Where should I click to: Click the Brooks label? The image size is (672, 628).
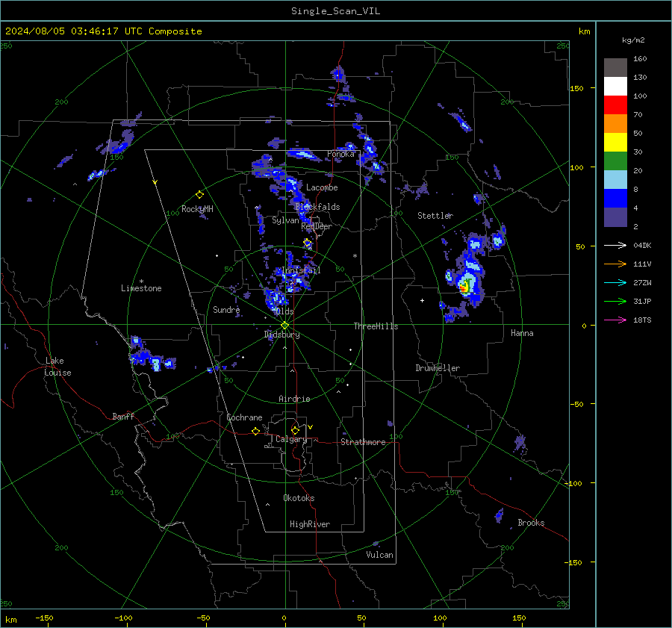[x=531, y=523]
